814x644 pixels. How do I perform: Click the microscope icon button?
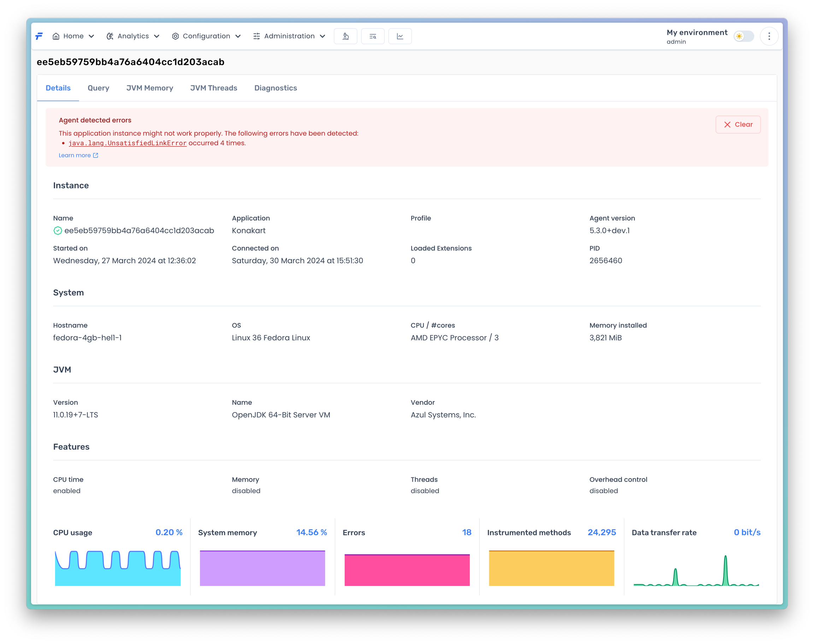click(x=345, y=36)
